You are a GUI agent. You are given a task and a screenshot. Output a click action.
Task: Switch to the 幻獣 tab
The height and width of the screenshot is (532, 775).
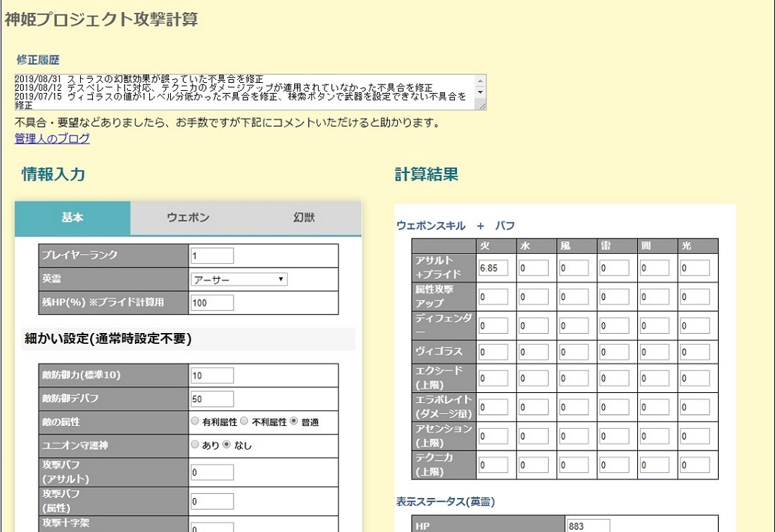point(304,218)
